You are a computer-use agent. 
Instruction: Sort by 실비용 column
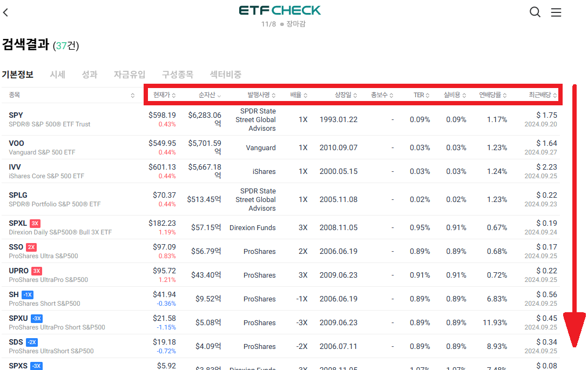tap(455, 95)
